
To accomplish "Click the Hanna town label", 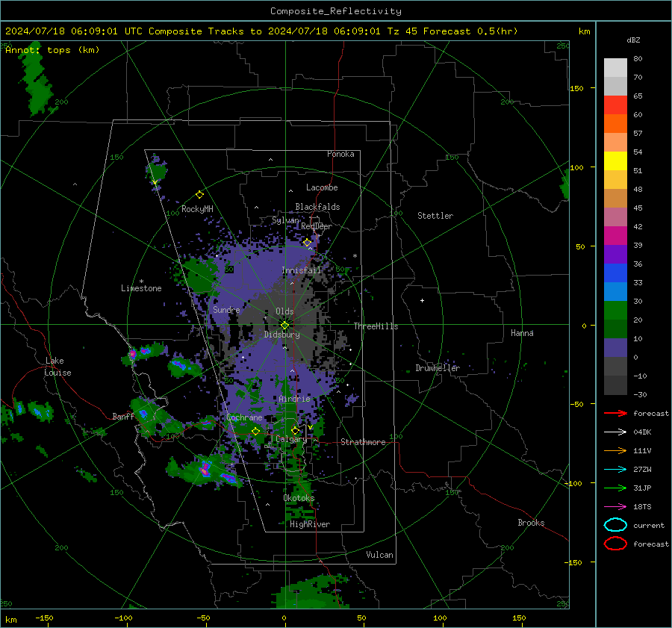I will [x=522, y=333].
